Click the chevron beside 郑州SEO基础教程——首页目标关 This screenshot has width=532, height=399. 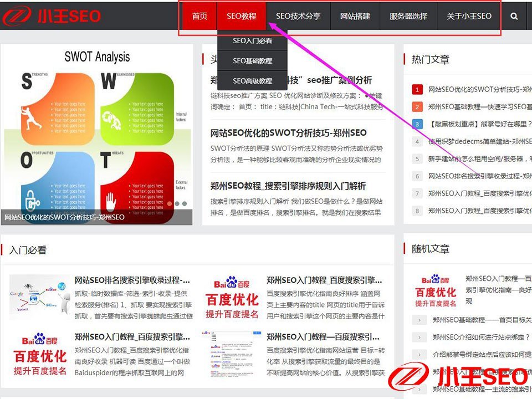tap(420, 320)
